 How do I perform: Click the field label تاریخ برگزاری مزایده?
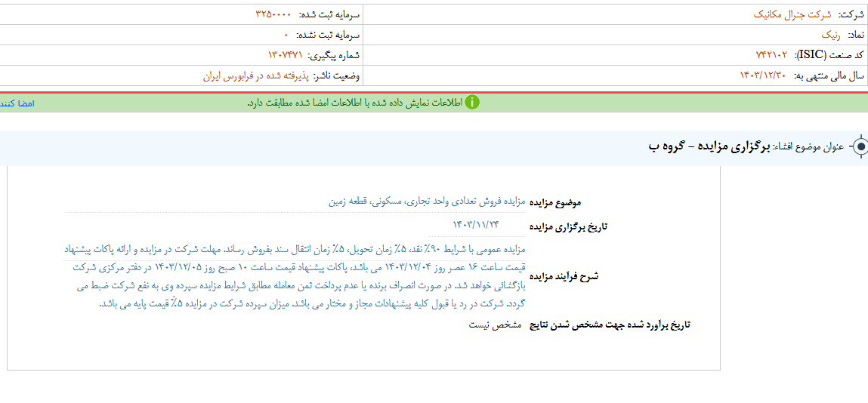click(x=569, y=226)
